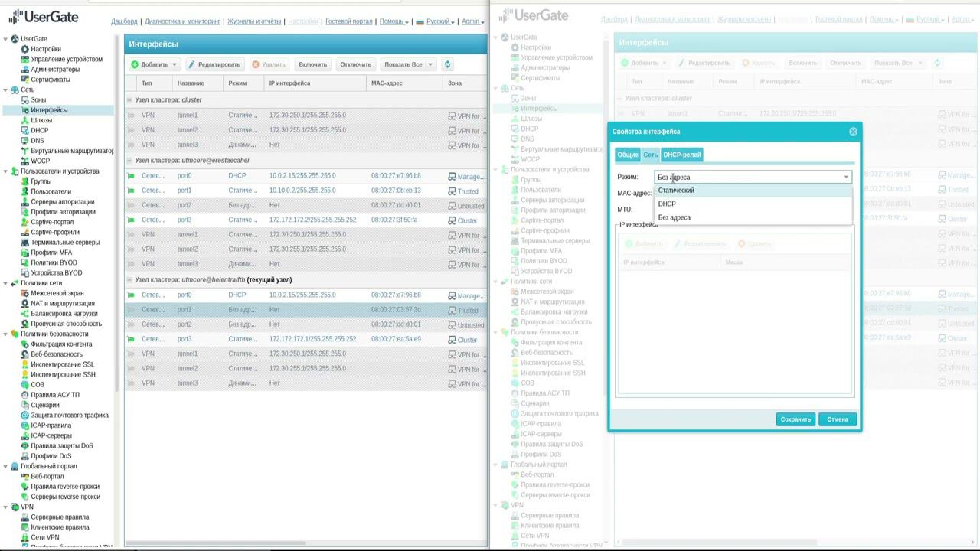Open Журналы и отчёты in left window header

point(254,21)
